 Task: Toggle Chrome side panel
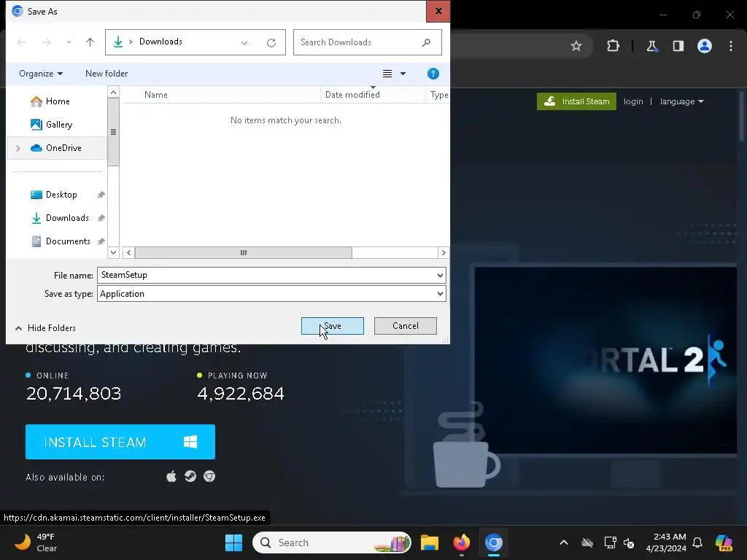678,46
